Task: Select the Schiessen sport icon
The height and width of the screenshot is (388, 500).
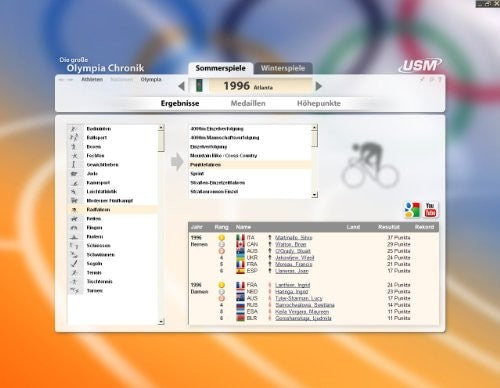Action: pyautogui.click(x=74, y=246)
